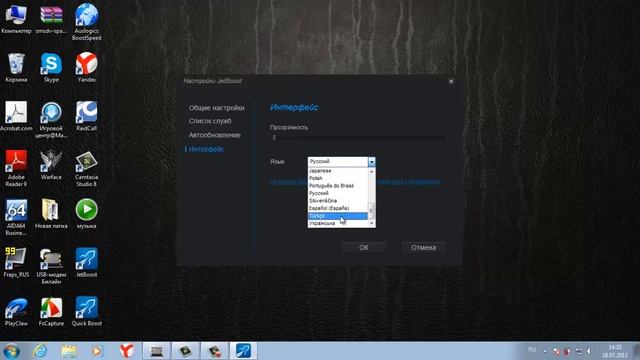The width and height of the screenshot is (640, 360).
Task: Launch Skype from the desktop
Action: click(x=51, y=67)
